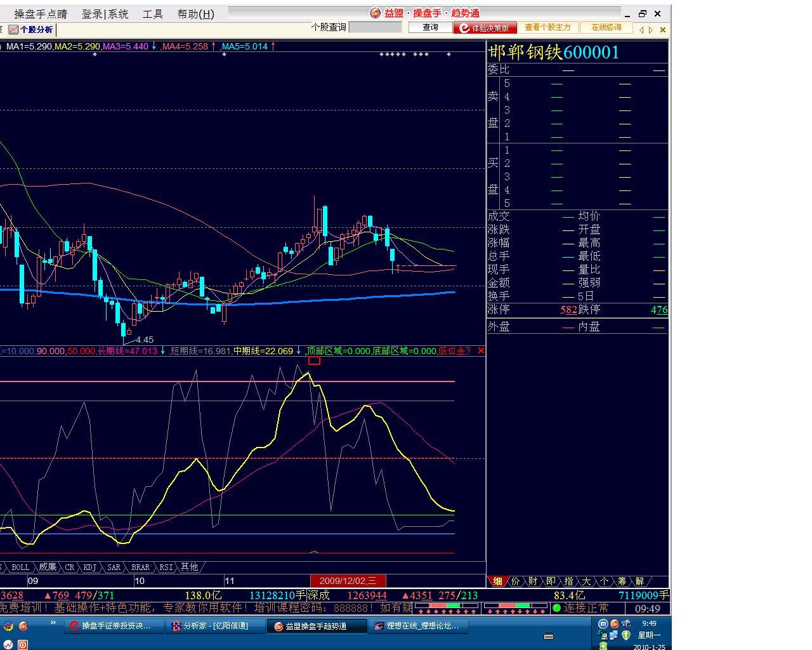Click the left arrow tab navigation icon
812x650 pixels.
point(641,30)
